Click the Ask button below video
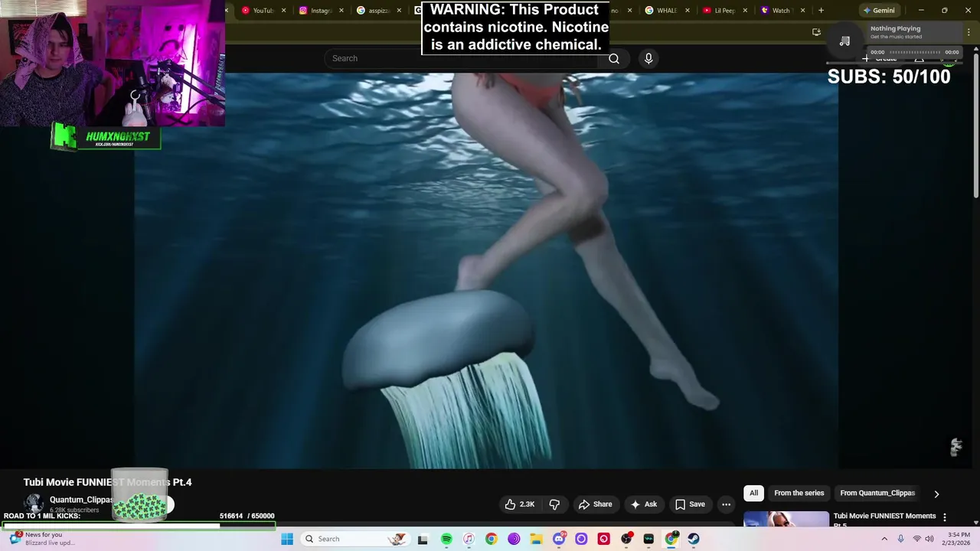 click(643, 504)
